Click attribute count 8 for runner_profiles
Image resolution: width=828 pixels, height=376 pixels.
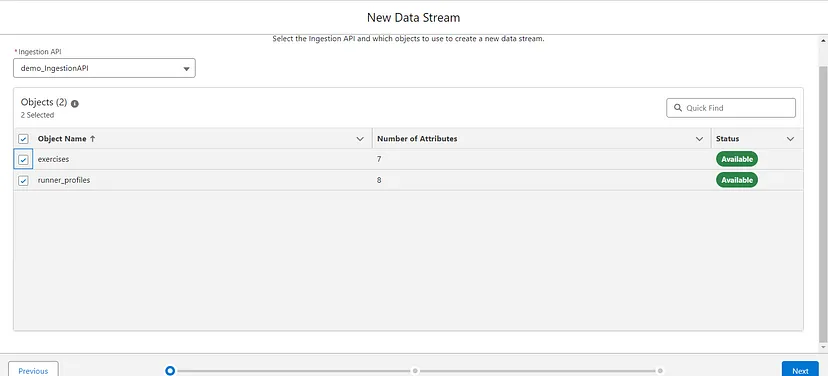tap(379, 180)
